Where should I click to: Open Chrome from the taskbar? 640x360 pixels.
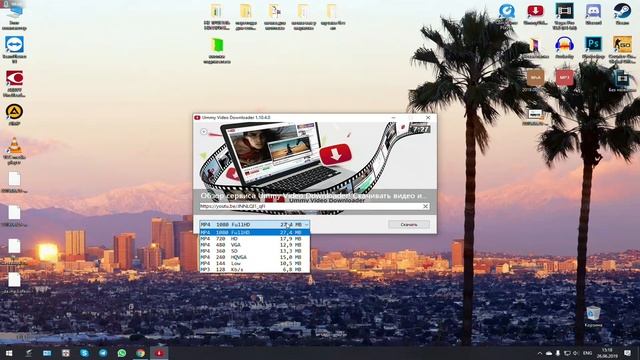click(x=140, y=353)
